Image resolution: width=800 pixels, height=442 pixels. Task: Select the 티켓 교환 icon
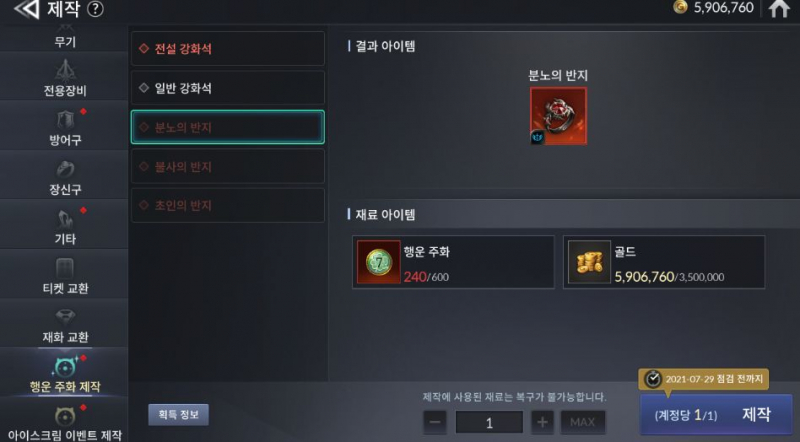pyautogui.click(x=65, y=268)
